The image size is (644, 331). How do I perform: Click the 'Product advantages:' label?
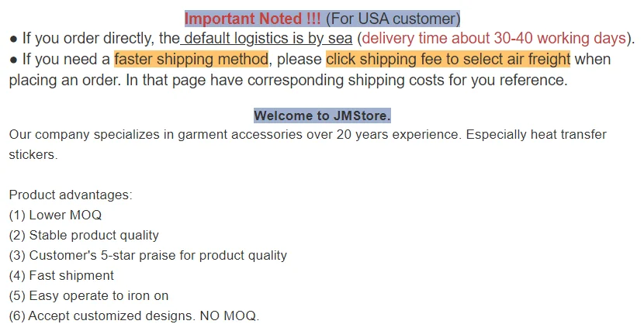71,195
